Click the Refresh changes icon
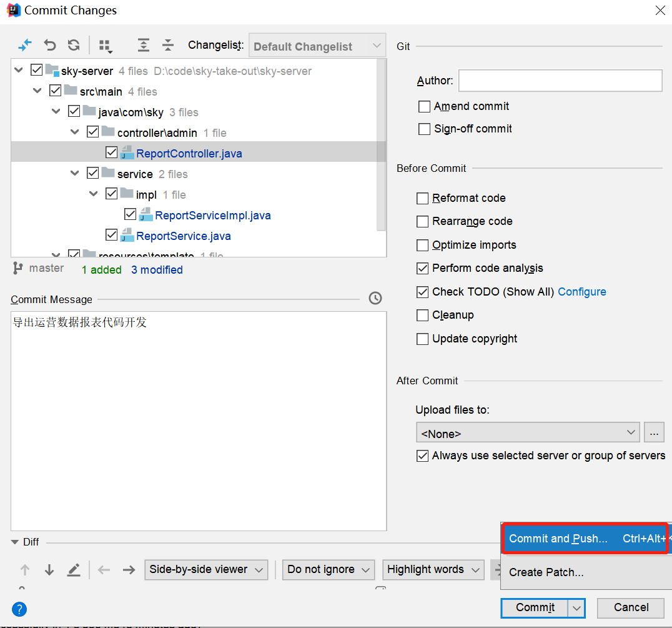The image size is (672, 628). (x=74, y=46)
